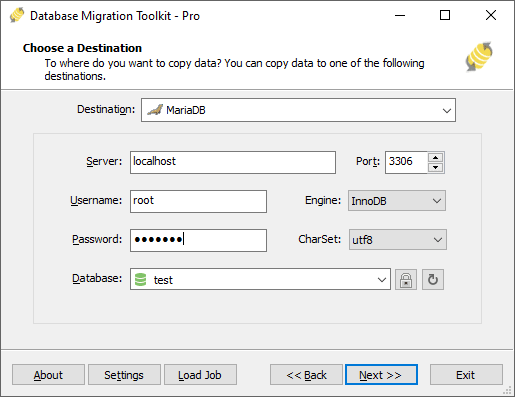Click the window resize grip in corner

(x=507, y=390)
